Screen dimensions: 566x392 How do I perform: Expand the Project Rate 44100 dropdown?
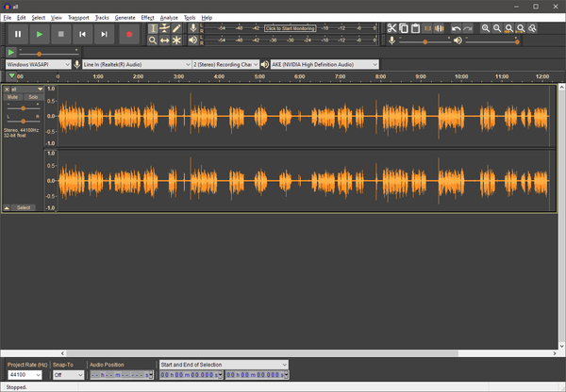tap(25, 375)
